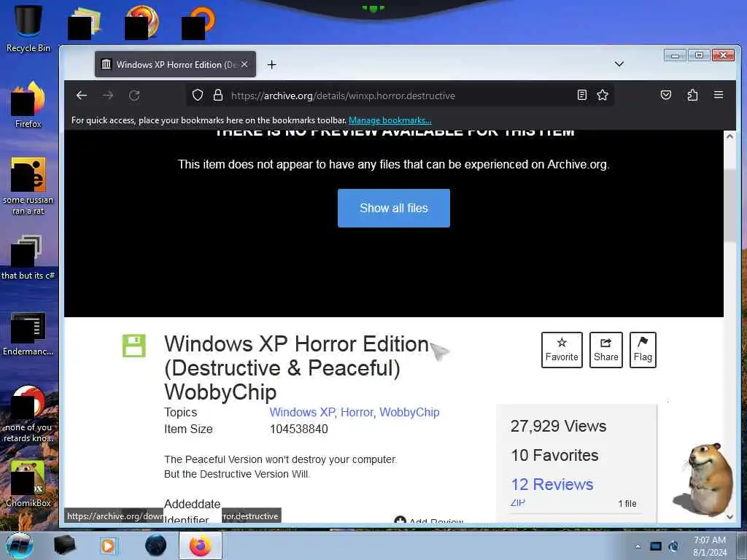This screenshot has height=560, width=747.
Task: Click the item size value 104538840
Action: [x=298, y=429]
